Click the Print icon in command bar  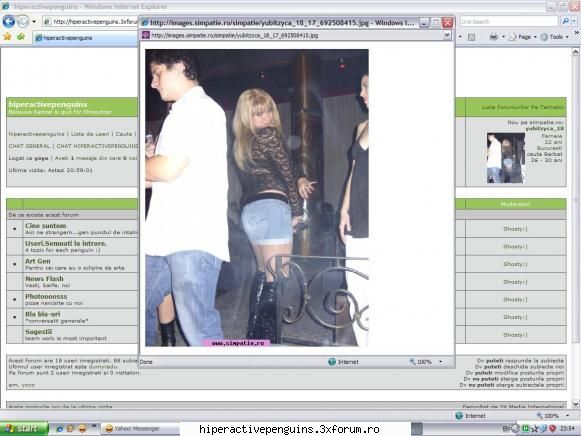coord(494,37)
